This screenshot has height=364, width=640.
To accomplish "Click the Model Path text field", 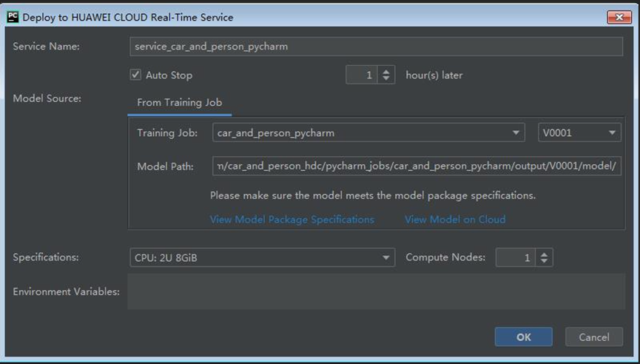I will click(417, 166).
